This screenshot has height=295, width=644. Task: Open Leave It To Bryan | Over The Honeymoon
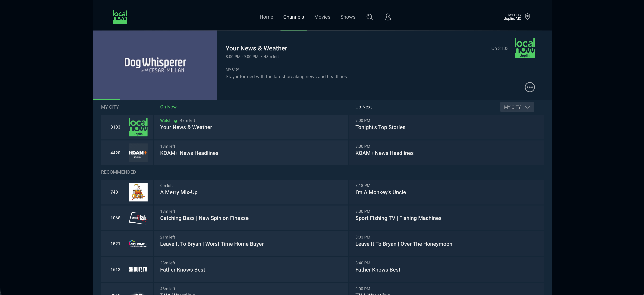446,244
